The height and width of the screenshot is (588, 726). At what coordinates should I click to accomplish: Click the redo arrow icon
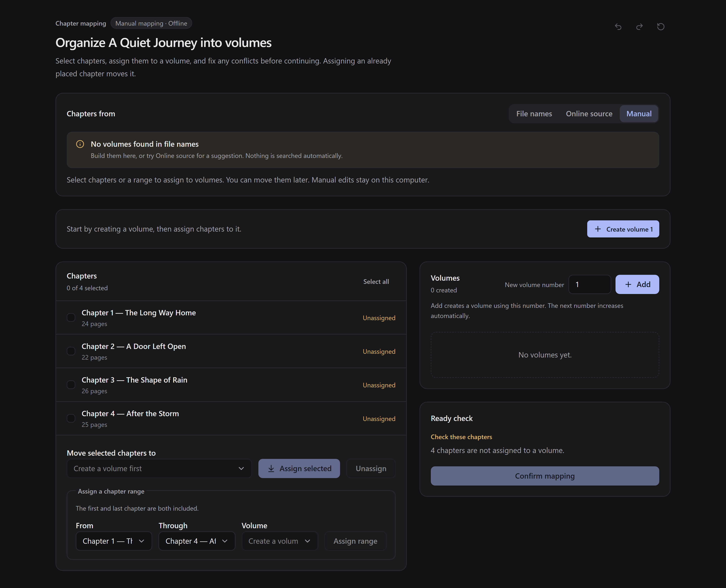[639, 27]
